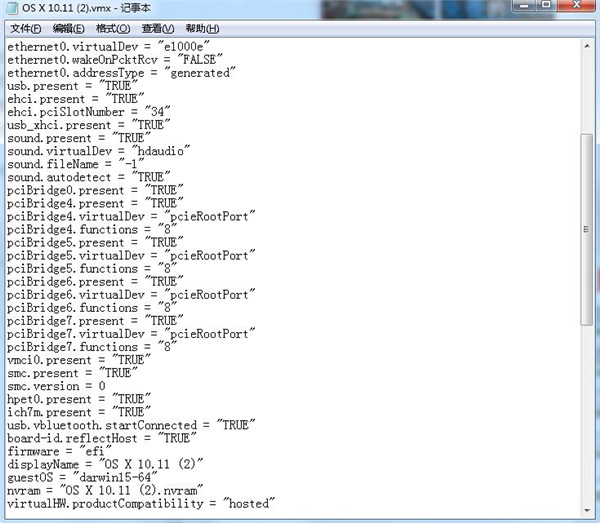
Task: Close the Notepad window
Action: click(x=577, y=5)
